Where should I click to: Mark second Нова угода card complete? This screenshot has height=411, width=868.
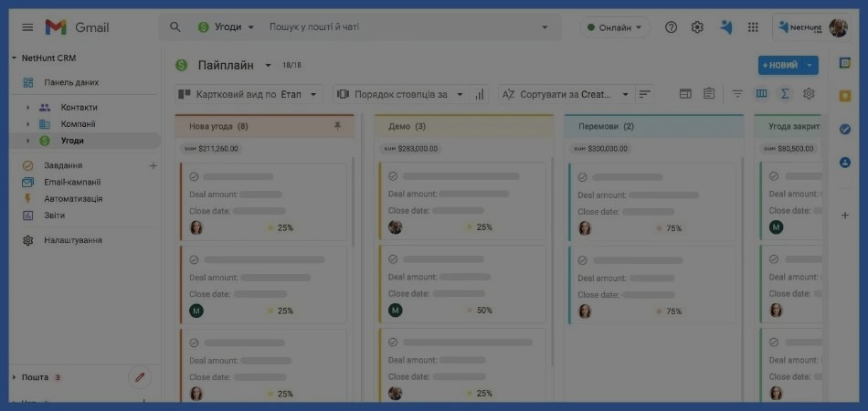tap(194, 259)
